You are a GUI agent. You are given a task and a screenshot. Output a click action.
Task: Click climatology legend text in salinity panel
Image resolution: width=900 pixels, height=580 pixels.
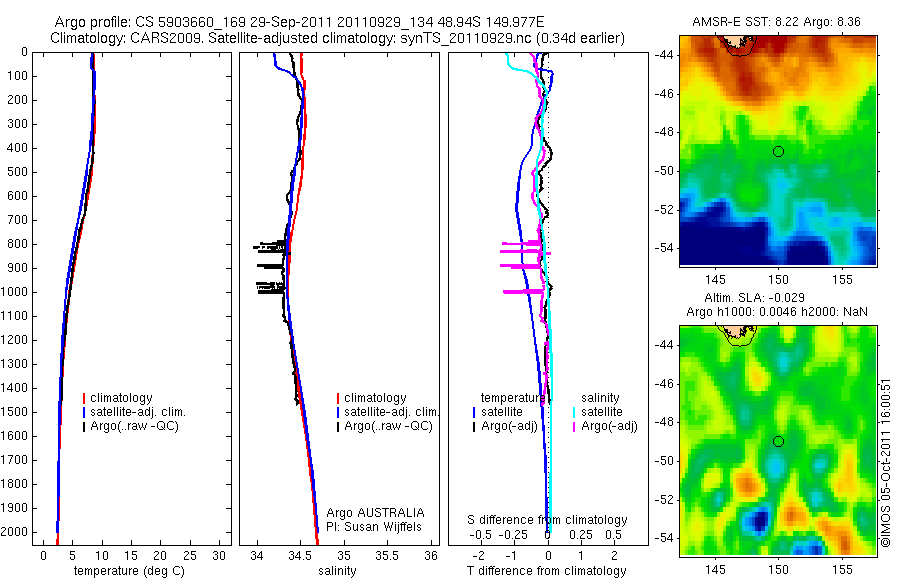pos(375,398)
